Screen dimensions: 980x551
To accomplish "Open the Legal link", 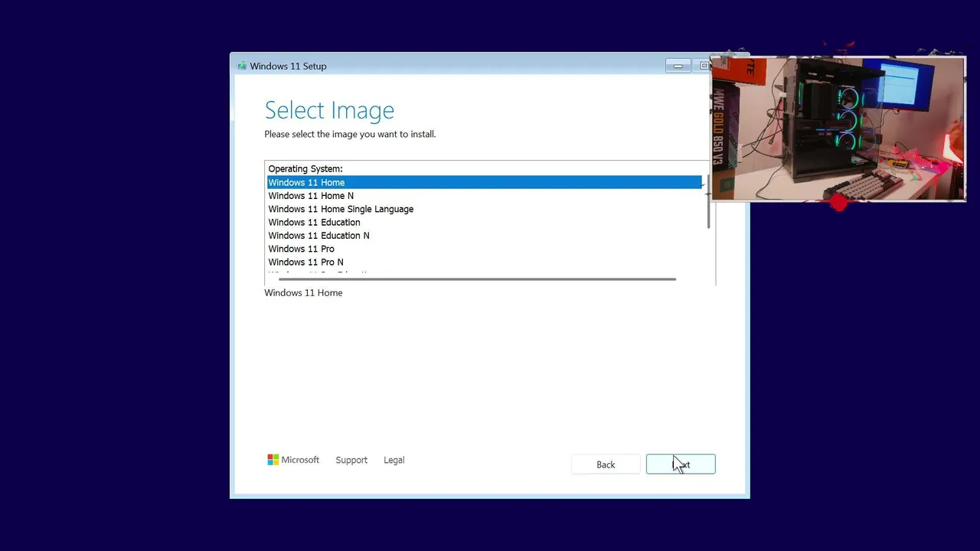I will (x=394, y=460).
